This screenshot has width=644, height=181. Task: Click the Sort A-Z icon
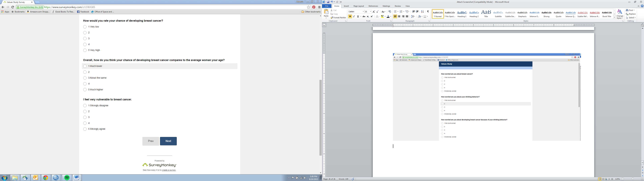(x=422, y=12)
